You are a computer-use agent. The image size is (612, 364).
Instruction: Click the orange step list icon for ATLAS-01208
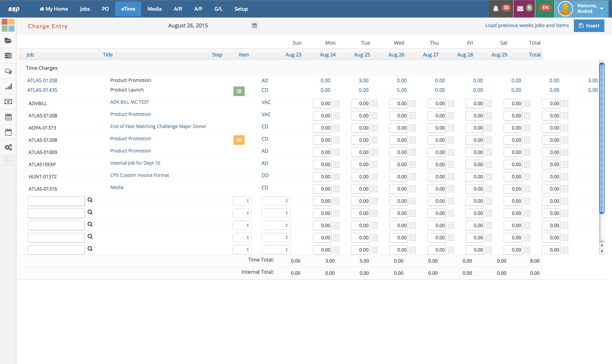pyautogui.click(x=239, y=140)
